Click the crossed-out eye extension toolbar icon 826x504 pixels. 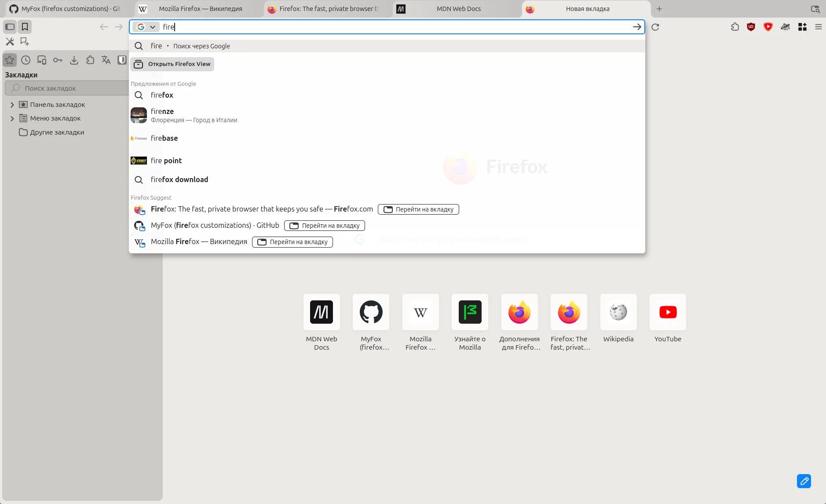pos(785,27)
